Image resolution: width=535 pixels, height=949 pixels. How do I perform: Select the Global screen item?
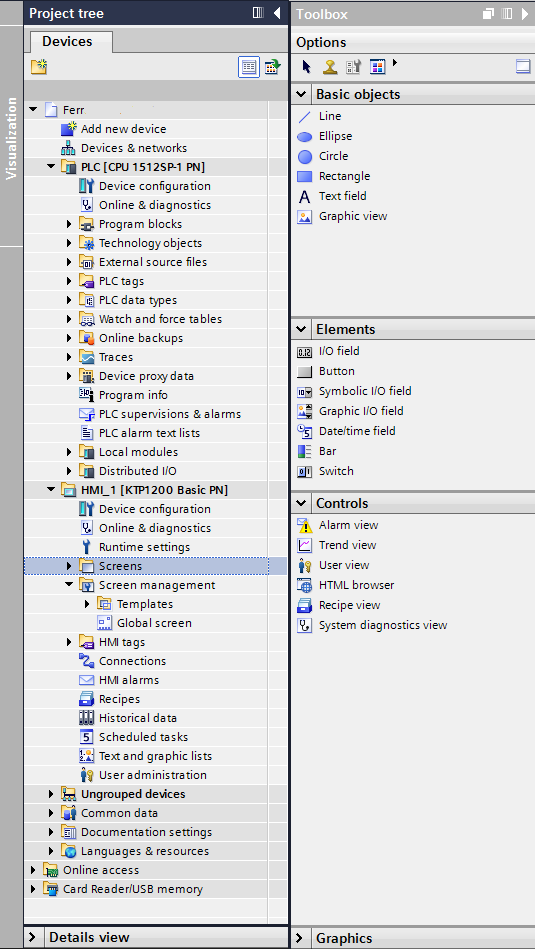154,623
